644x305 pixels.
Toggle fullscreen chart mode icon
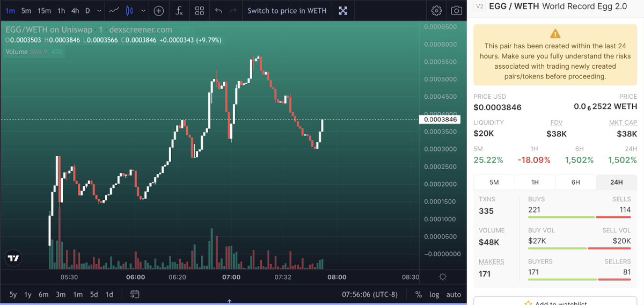(343, 10)
